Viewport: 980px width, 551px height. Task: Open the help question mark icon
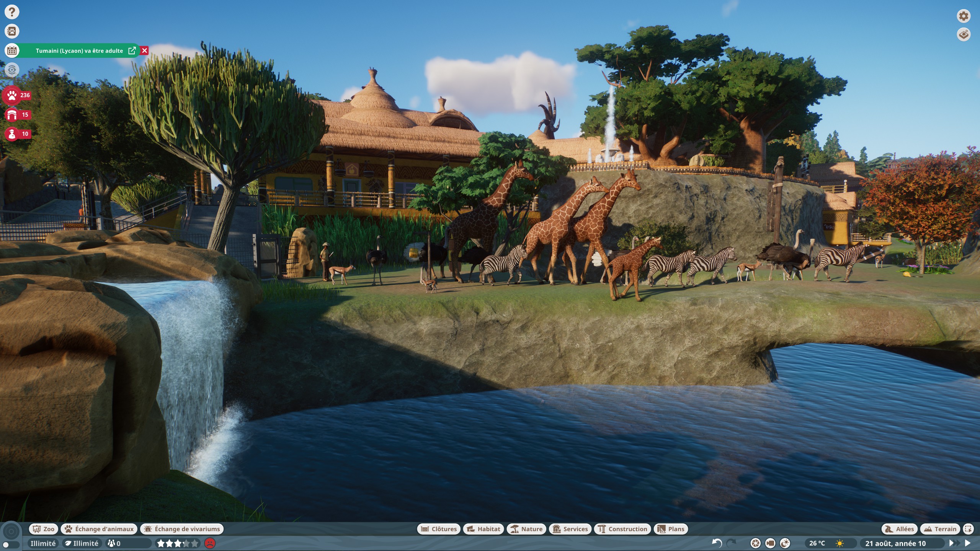click(x=12, y=12)
